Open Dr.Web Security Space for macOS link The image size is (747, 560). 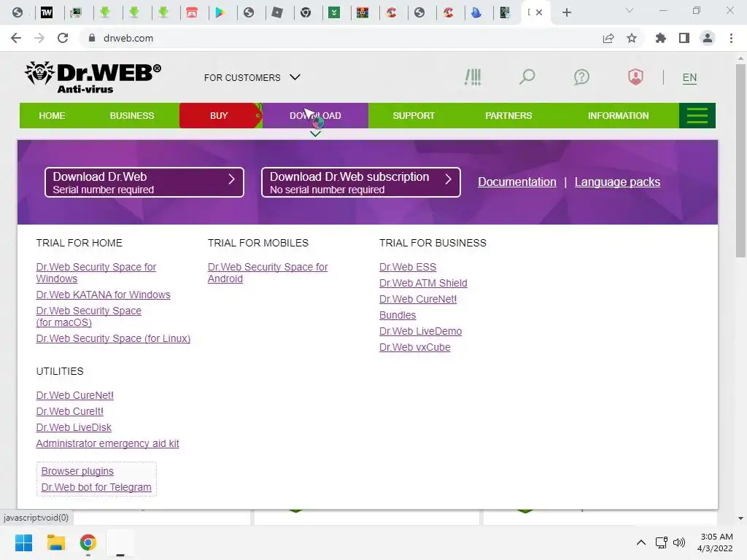click(x=88, y=316)
